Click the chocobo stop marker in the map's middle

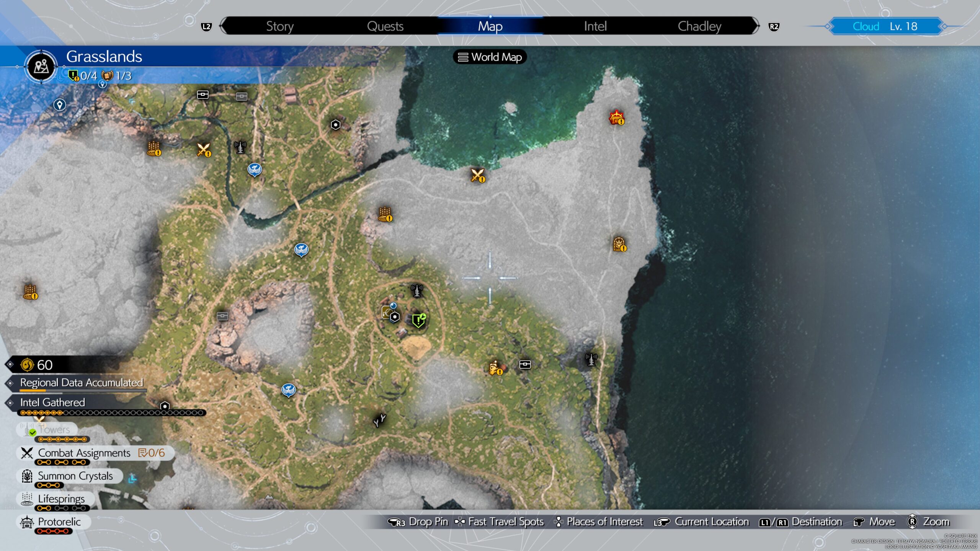(301, 250)
